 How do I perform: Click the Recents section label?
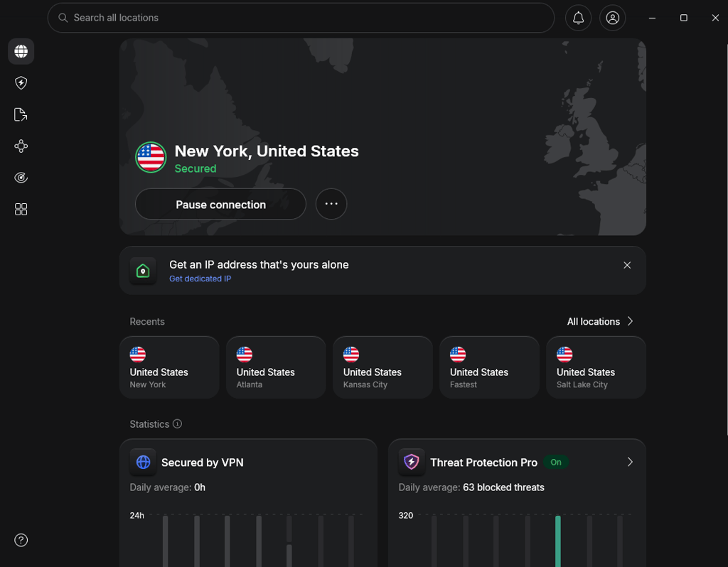click(147, 322)
